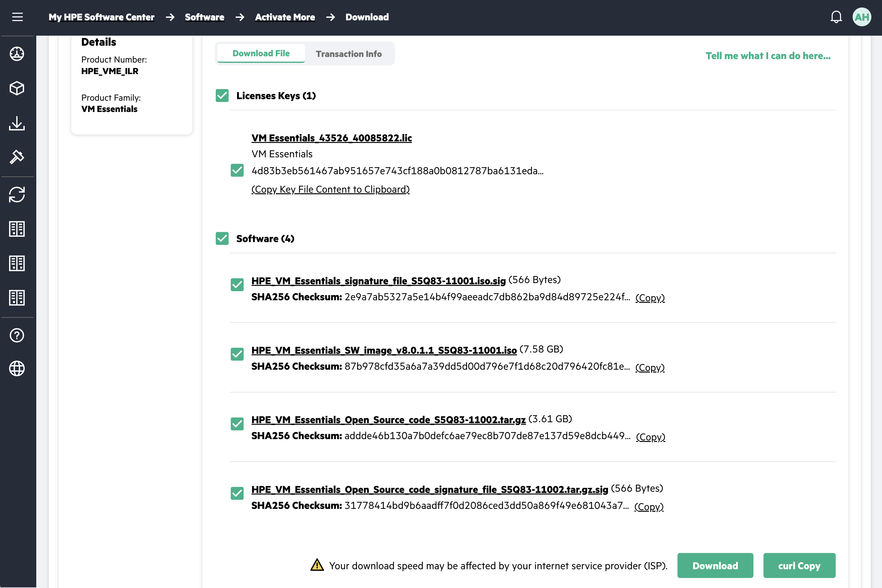Open the gavel sidebar icon
The height and width of the screenshot is (588, 882).
[17, 157]
